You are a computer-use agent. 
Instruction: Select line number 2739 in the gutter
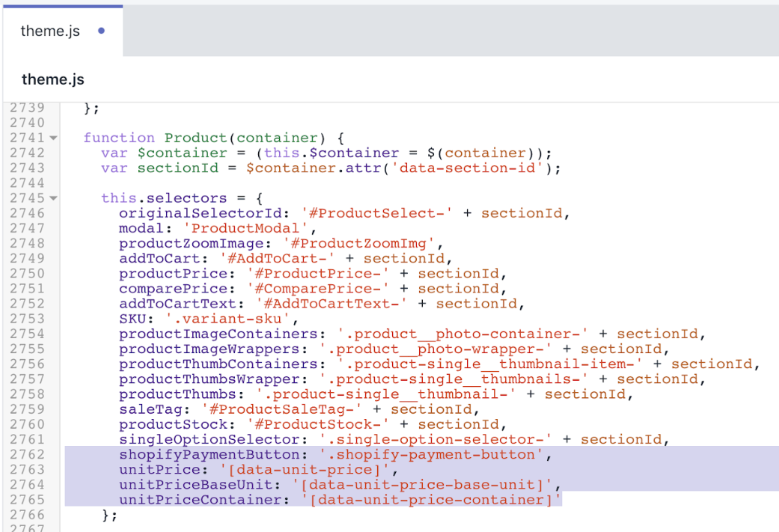(27, 108)
